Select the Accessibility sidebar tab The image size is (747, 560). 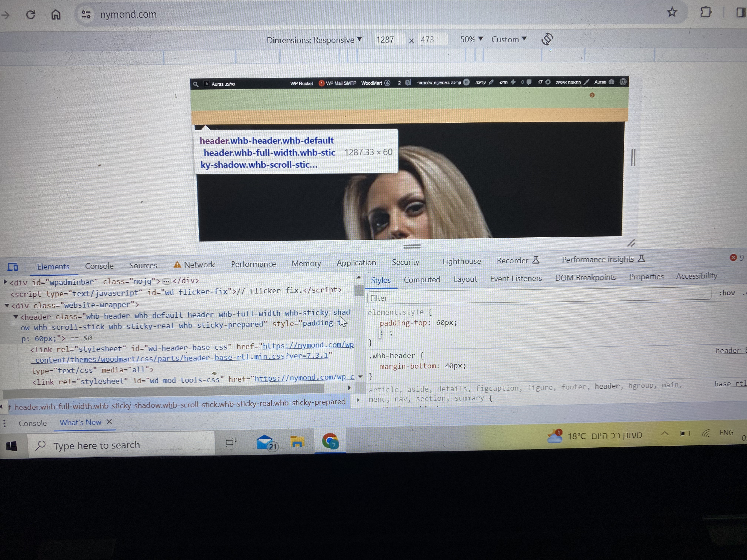(697, 276)
